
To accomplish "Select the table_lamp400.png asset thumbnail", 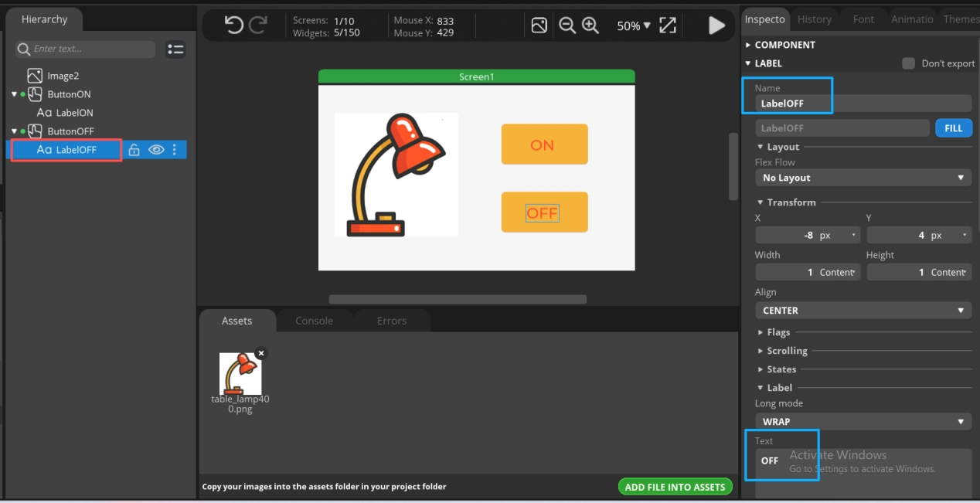I will (x=240, y=375).
